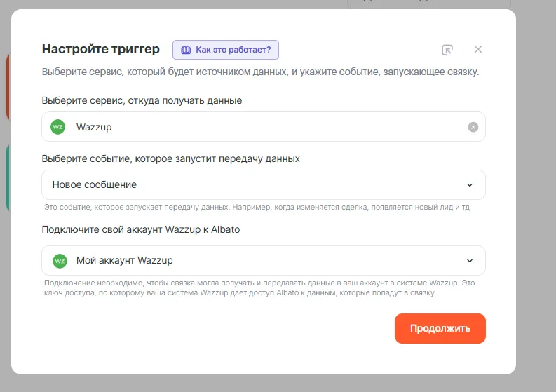
Task: Click the 'Настройте триггер' heading
Action: point(101,49)
